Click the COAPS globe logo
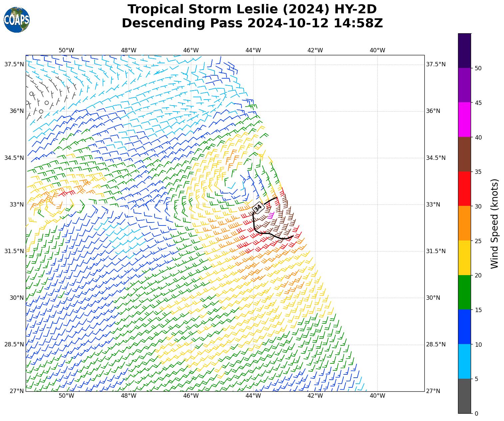Screen dimensions: 504x421 (x=17, y=20)
